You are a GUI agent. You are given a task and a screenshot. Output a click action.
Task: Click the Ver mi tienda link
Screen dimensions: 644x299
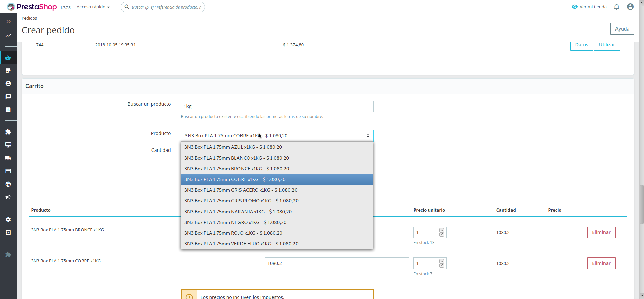click(589, 7)
